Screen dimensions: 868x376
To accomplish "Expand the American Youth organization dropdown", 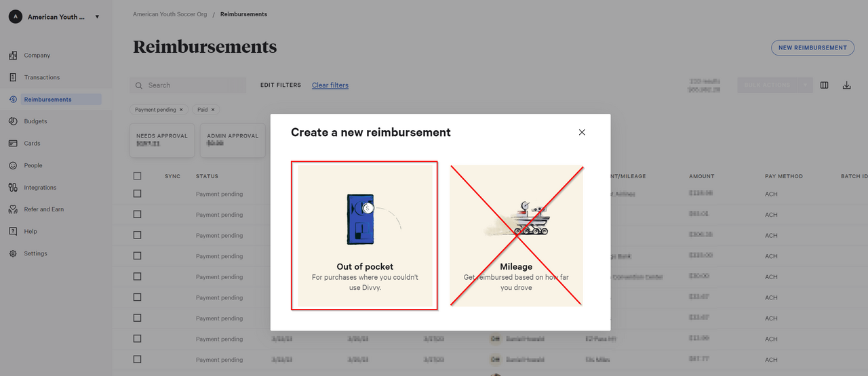I will click(x=97, y=17).
